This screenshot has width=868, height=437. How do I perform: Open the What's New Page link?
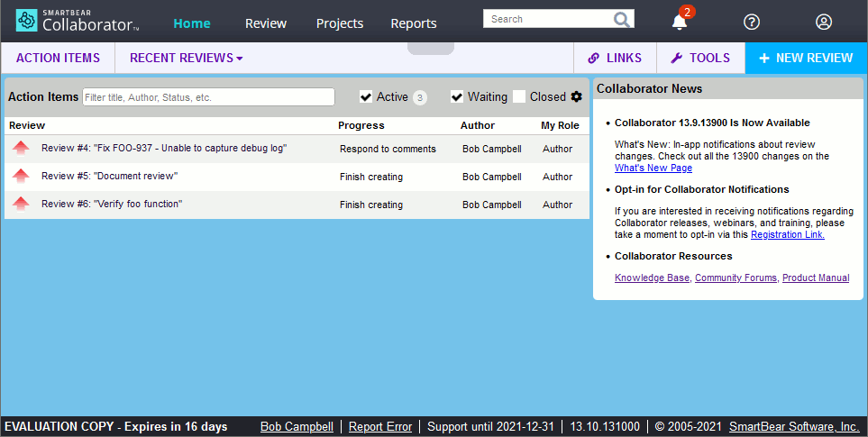tap(653, 168)
